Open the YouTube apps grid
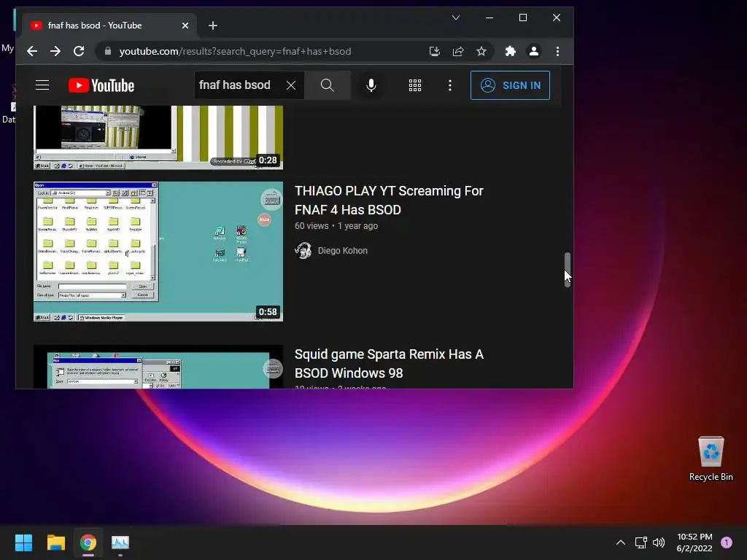 pos(415,85)
